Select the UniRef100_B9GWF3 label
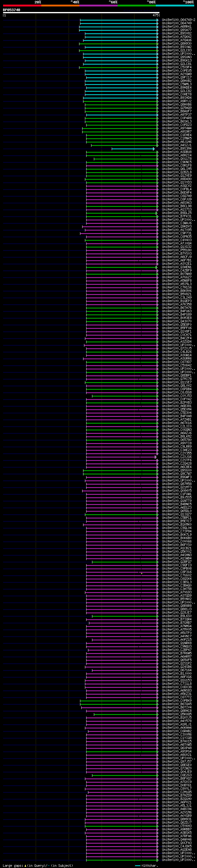The width and height of the screenshot is (197, 868). (177, 477)
